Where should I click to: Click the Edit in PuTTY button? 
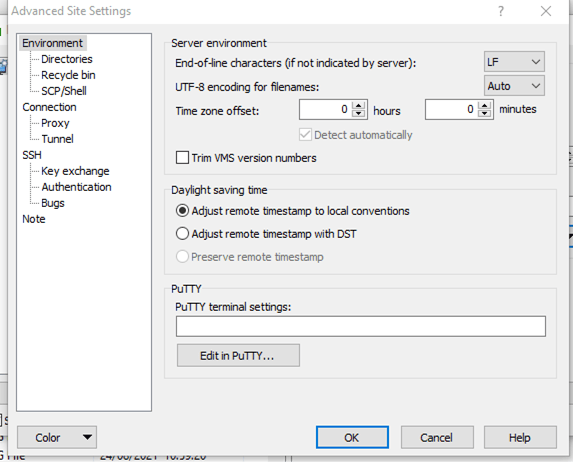(238, 355)
